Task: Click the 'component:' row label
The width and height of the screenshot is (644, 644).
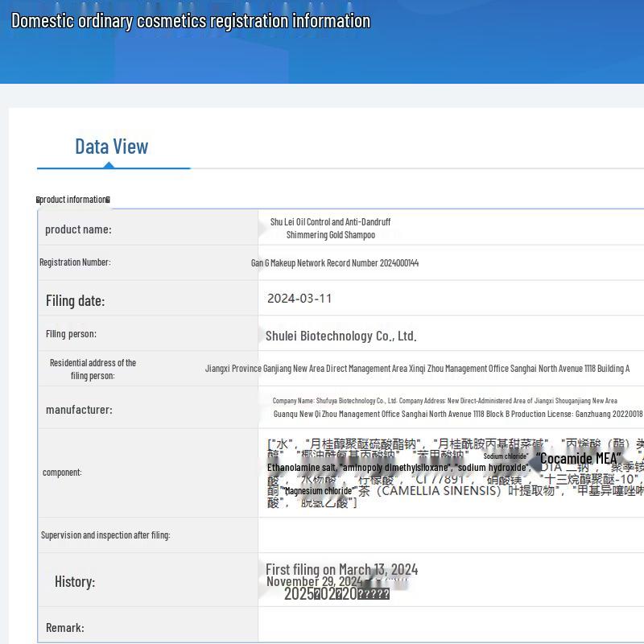Action: (62, 473)
